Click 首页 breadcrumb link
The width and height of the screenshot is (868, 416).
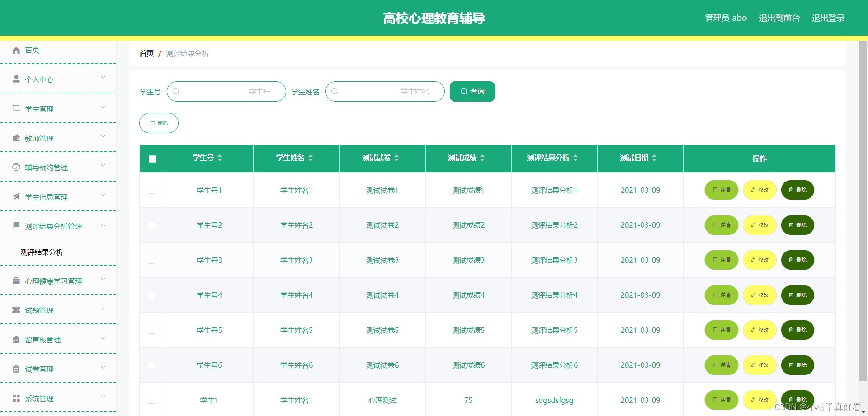tap(146, 53)
